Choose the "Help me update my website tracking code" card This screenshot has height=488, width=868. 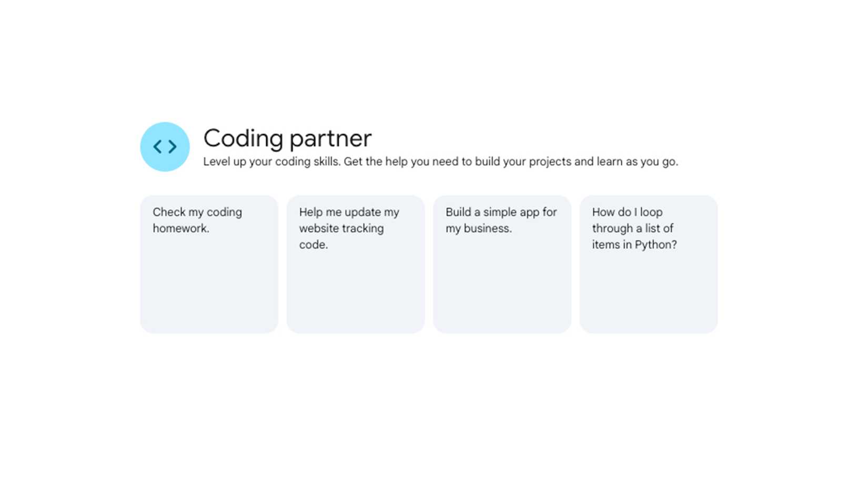click(x=355, y=264)
